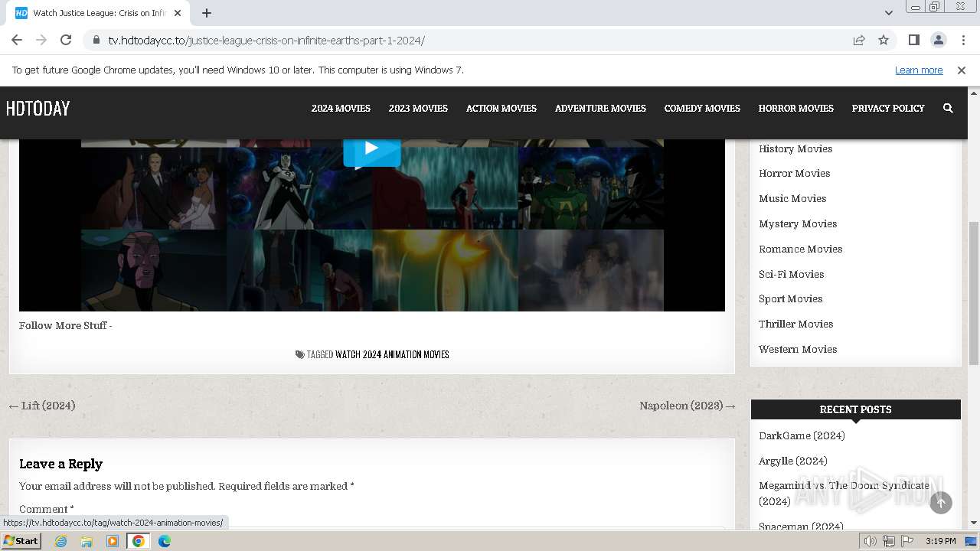Go to previous post Lift (2024)

42,406
